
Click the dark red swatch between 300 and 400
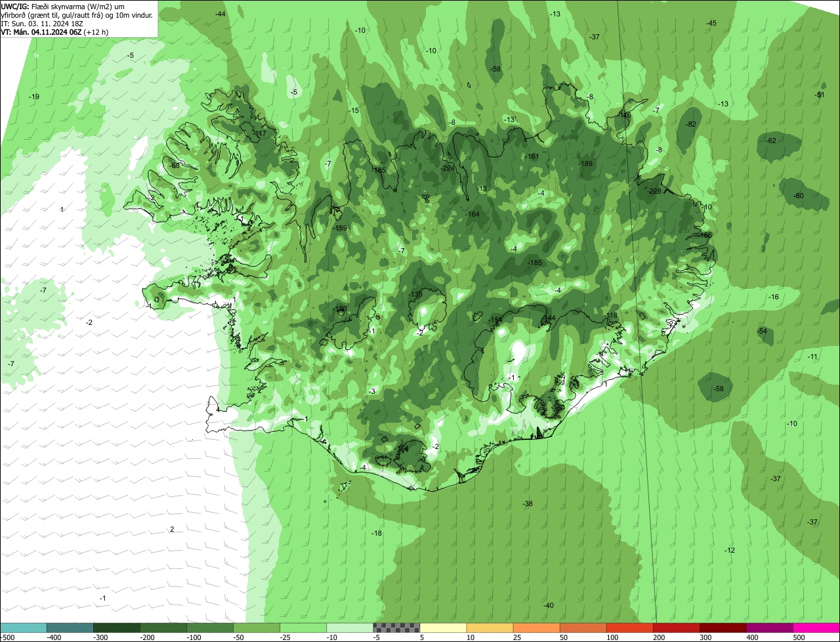click(x=723, y=628)
